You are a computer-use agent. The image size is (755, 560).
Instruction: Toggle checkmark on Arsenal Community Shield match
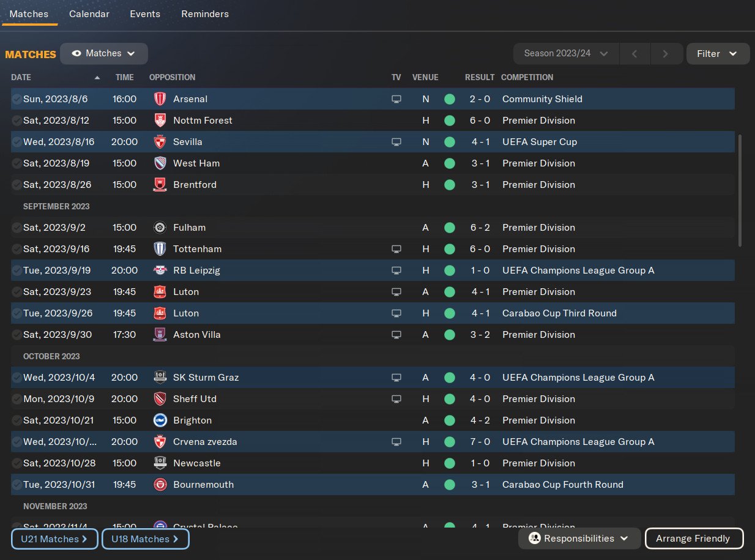pos(17,99)
